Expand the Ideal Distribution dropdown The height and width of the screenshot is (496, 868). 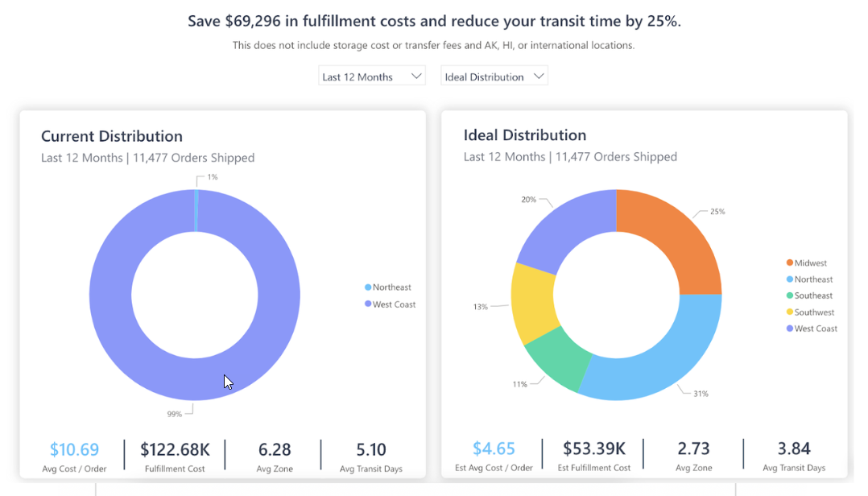[494, 76]
